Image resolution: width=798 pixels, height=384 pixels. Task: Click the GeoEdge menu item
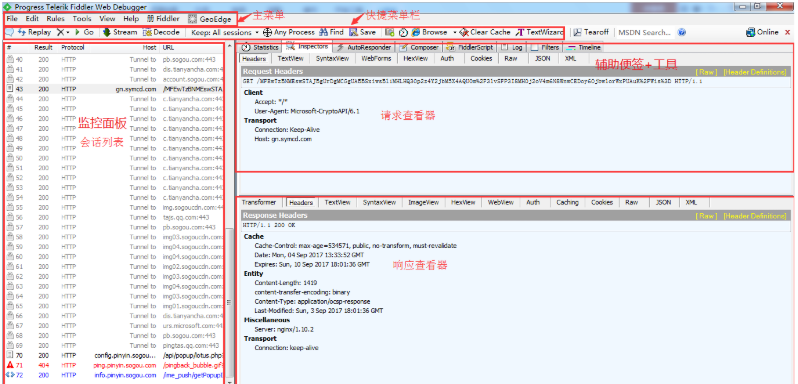(210, 19)
